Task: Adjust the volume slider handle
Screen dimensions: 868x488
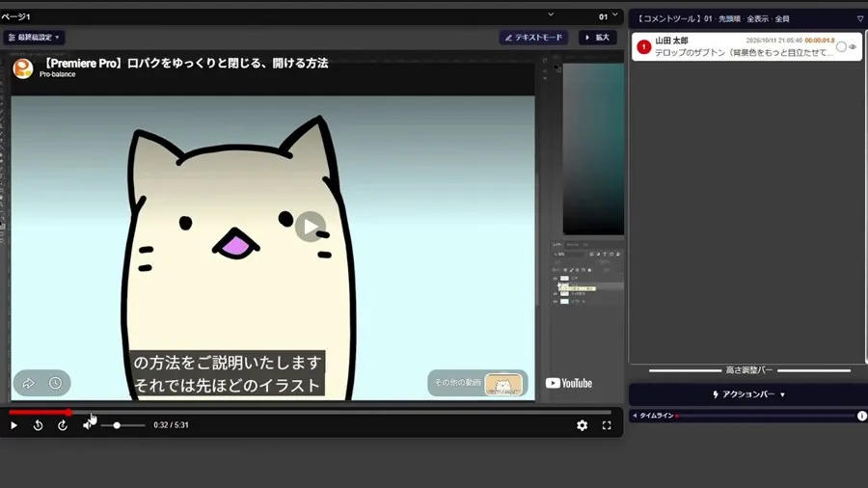Action: (x=117, y=425)
